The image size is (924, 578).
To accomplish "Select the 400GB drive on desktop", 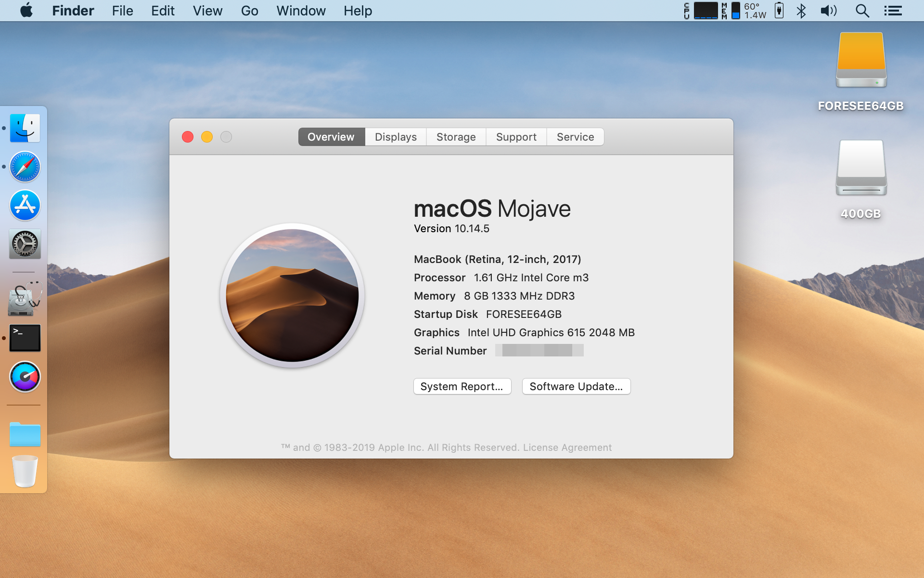I will (861, 180).
